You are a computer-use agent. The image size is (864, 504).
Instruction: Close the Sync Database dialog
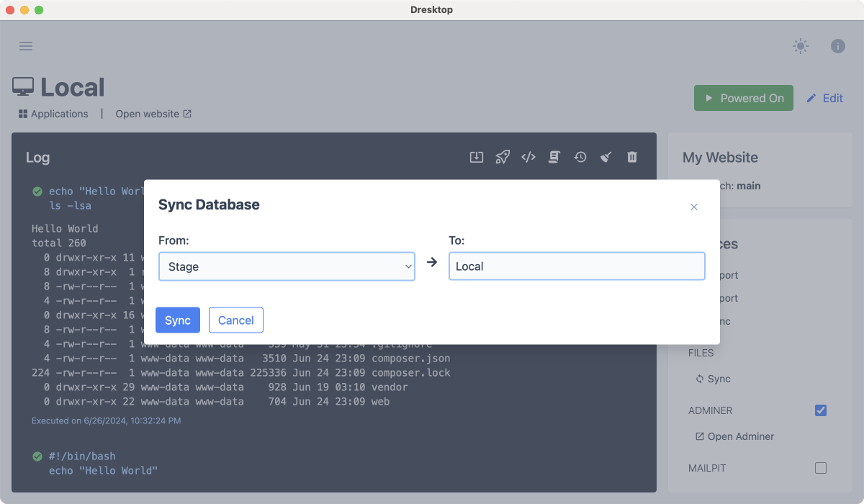693,207
